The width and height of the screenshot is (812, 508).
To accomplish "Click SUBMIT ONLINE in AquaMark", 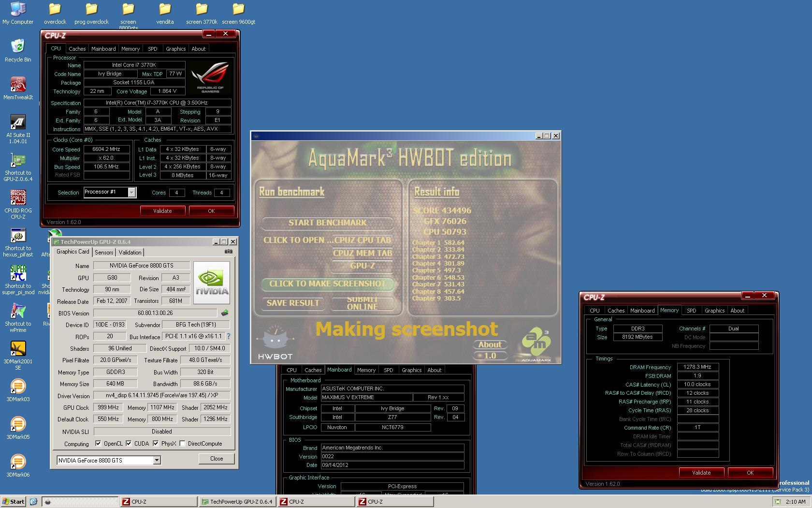I will (x=362, y=303).
